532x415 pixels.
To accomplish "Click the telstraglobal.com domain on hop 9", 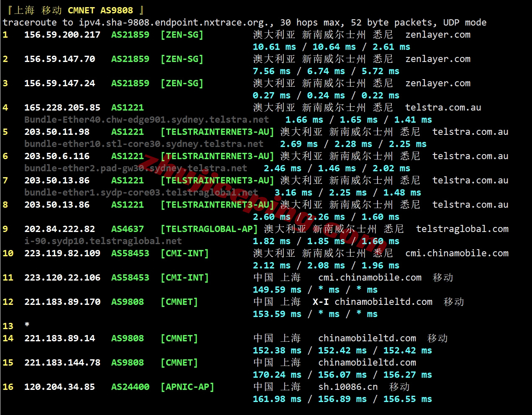I will [x=462, y=229].
